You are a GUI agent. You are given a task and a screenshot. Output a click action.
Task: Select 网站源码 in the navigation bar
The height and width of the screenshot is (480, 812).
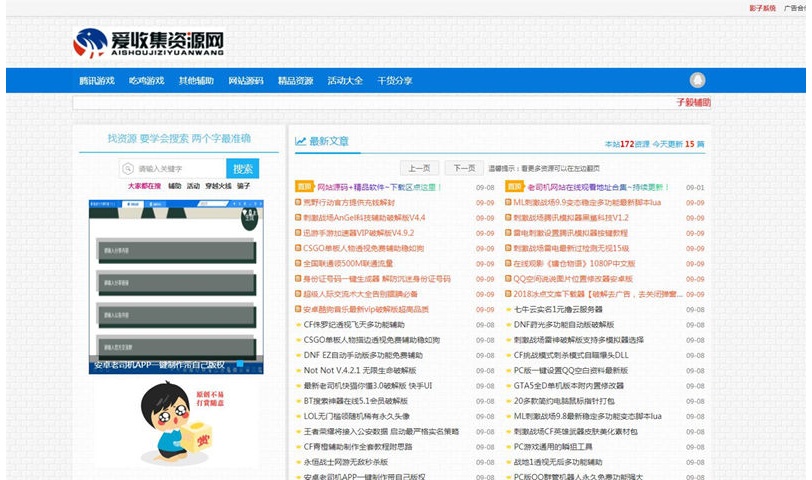pos(245,81)
